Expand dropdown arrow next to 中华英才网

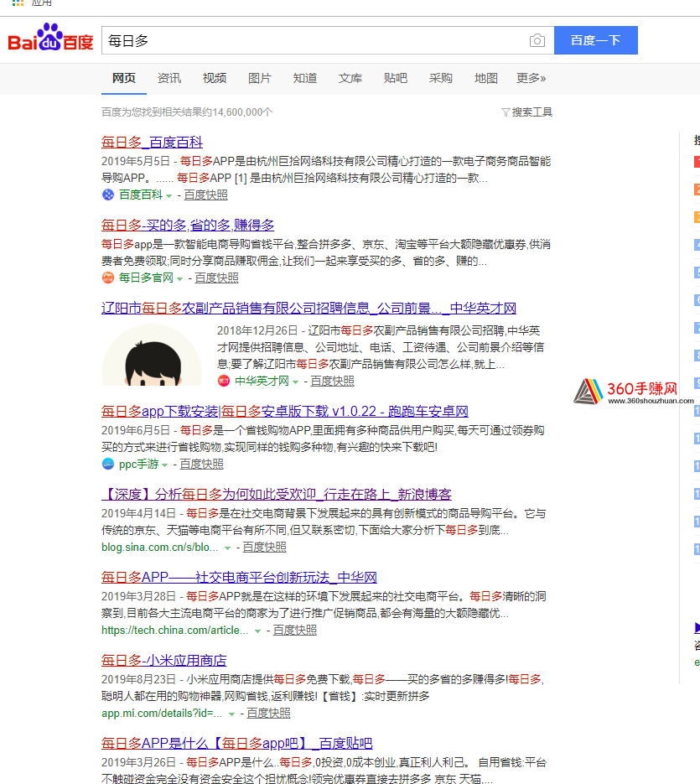click(x=295, y=382)
